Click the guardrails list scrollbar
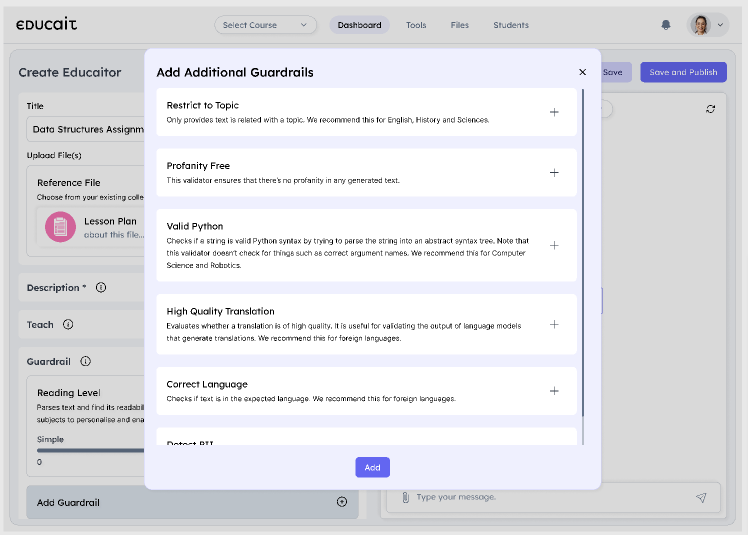 583,250
